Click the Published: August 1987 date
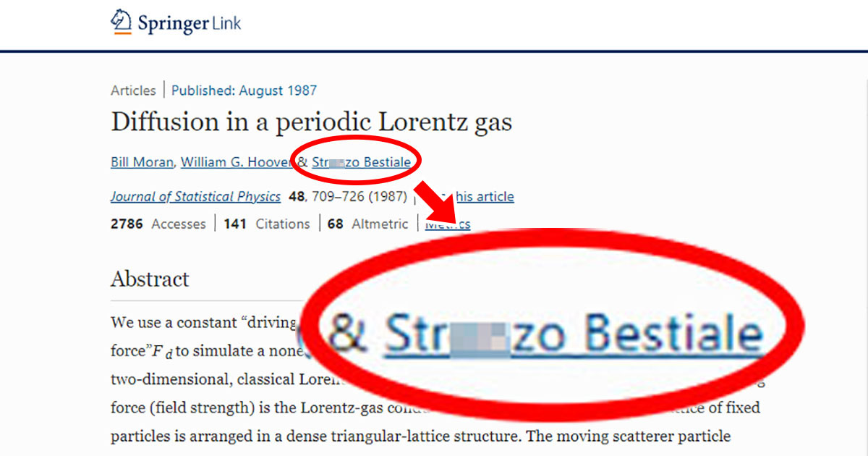The height and width of the screenshot is (456, 868). [x=244, y=90]
